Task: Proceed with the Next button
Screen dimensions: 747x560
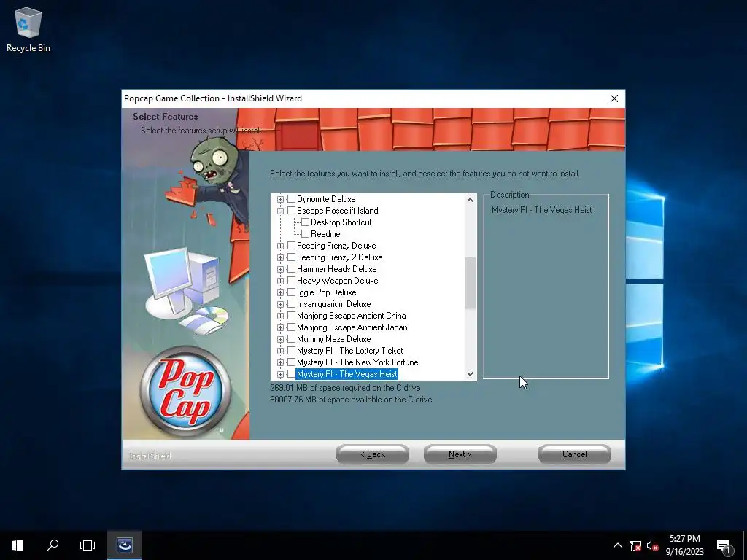Action: (x=460, y=454)
